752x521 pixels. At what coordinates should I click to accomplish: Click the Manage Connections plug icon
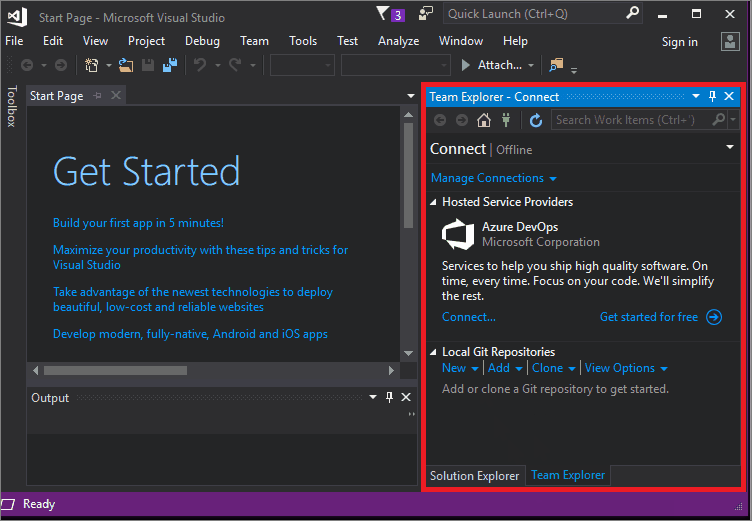point(506,120)
